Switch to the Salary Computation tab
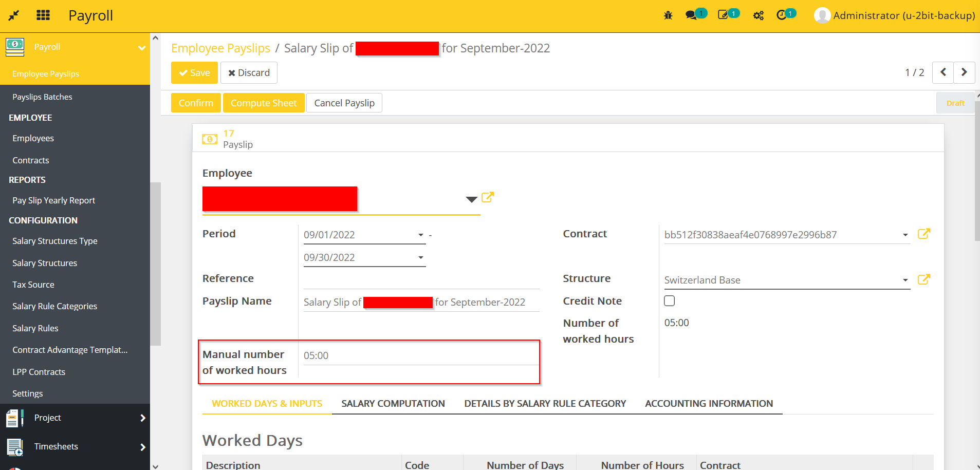Viewport: 980px width, 470px height. coord(393,404)
